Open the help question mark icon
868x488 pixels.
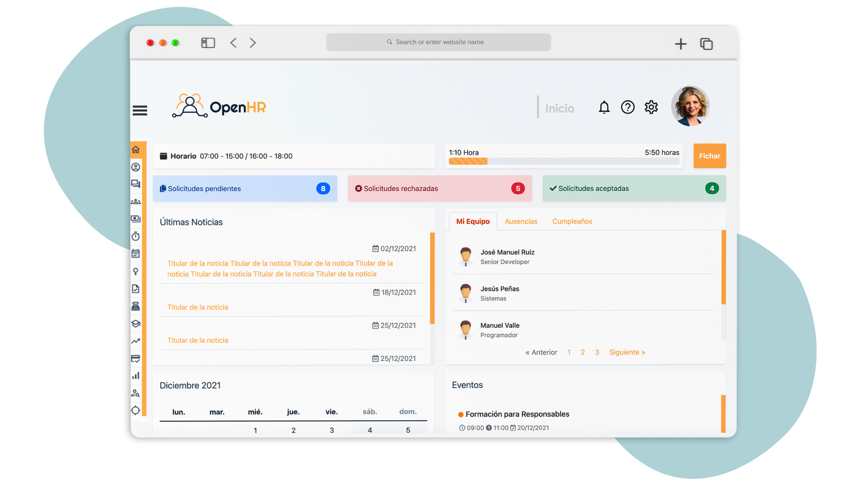627,108
